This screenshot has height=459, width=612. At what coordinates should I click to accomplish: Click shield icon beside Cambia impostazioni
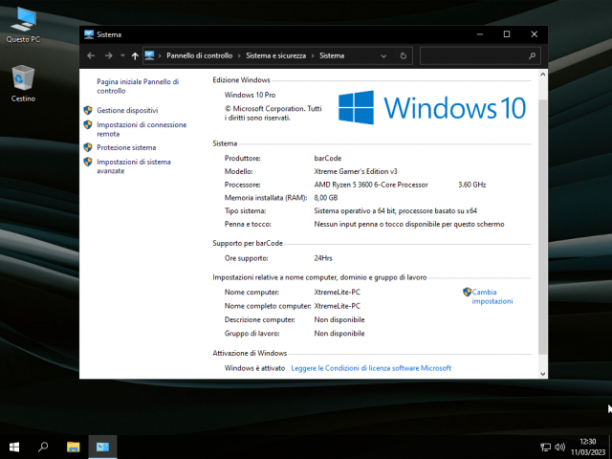[467, 292]
